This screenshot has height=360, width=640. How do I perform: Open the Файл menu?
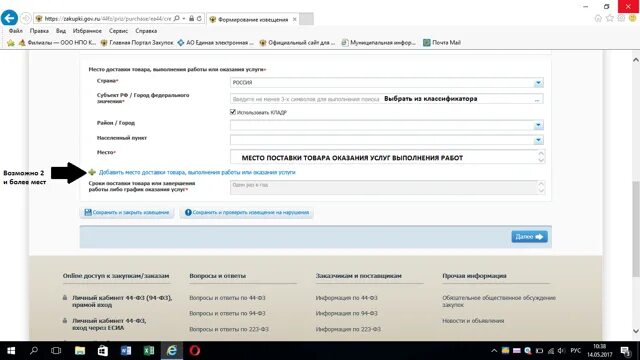pyautogui.click(x=16, y=31)
